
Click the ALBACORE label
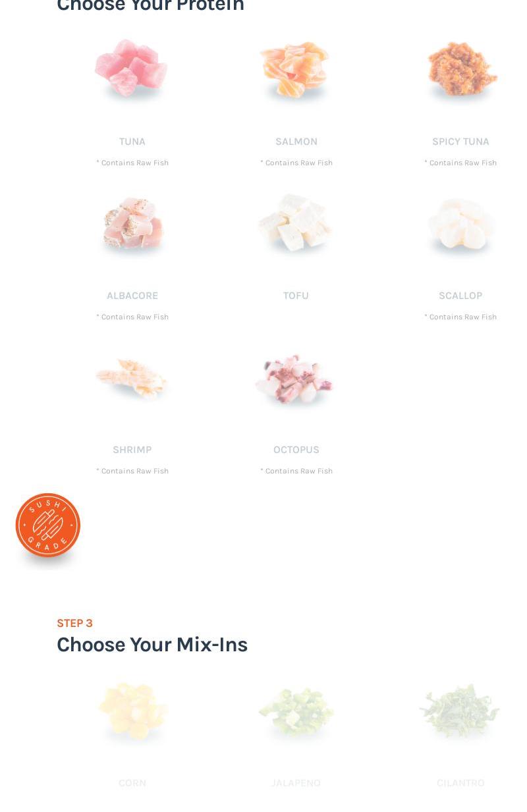(132, 296)
